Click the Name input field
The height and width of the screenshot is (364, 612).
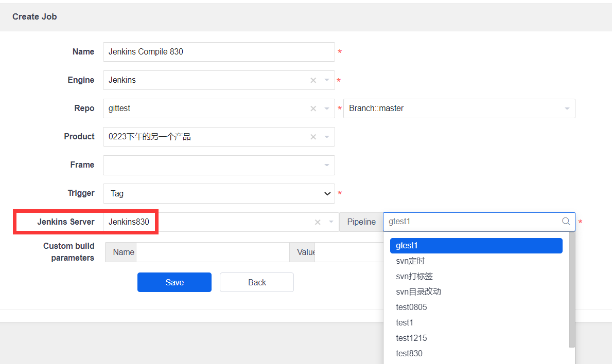219,52
